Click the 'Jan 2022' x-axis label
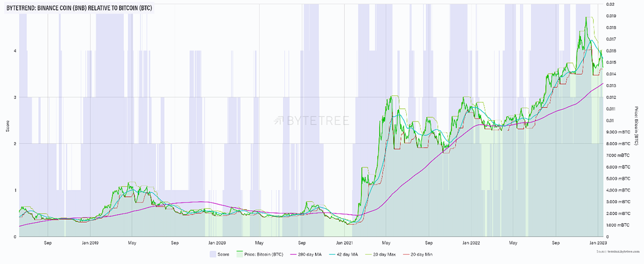 pyautogui.click(x=471, y=242)
